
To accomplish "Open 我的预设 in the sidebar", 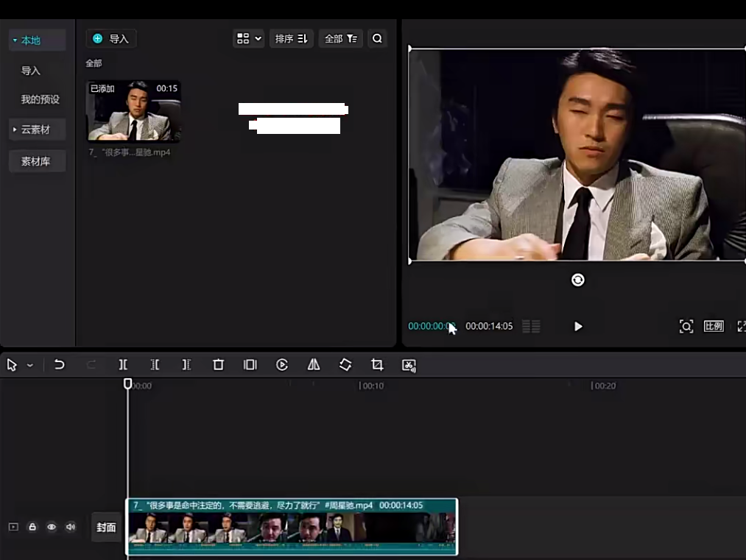I will tap(40, 99).
